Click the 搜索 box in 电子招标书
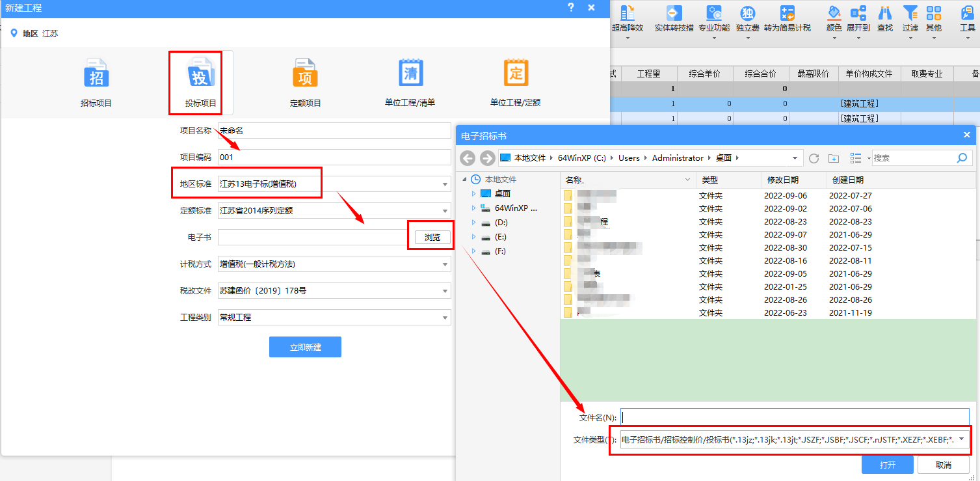This screenshot has width=980, height=481. click(x=913, y=158)
